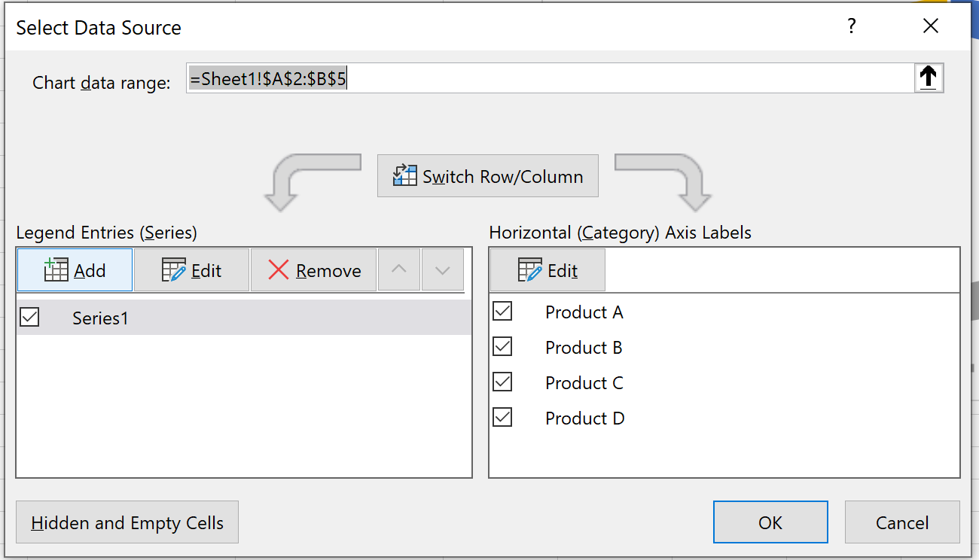This screenshot has height=560, width=979.
Task: Click the Add series button
Action: coord(75,270)
